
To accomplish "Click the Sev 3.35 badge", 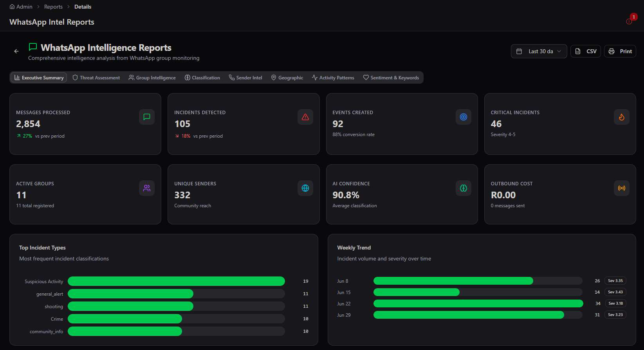I will pos(615,281).
